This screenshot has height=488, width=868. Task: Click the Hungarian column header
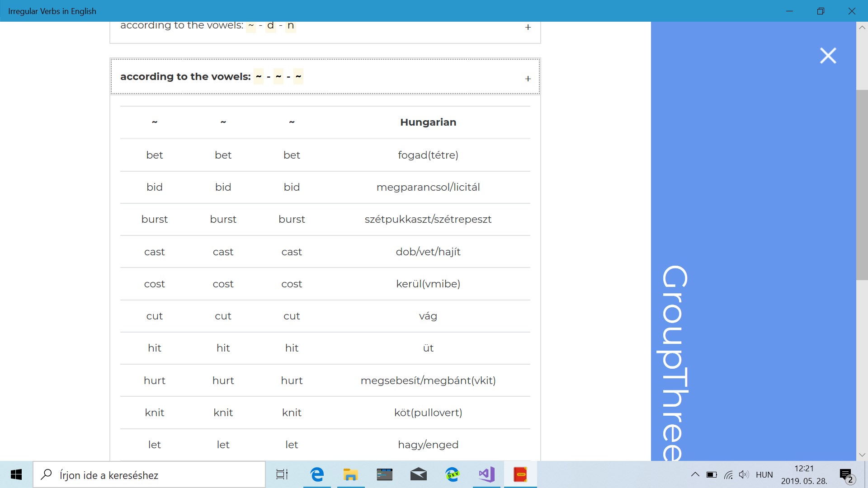[x=428, y=122]
